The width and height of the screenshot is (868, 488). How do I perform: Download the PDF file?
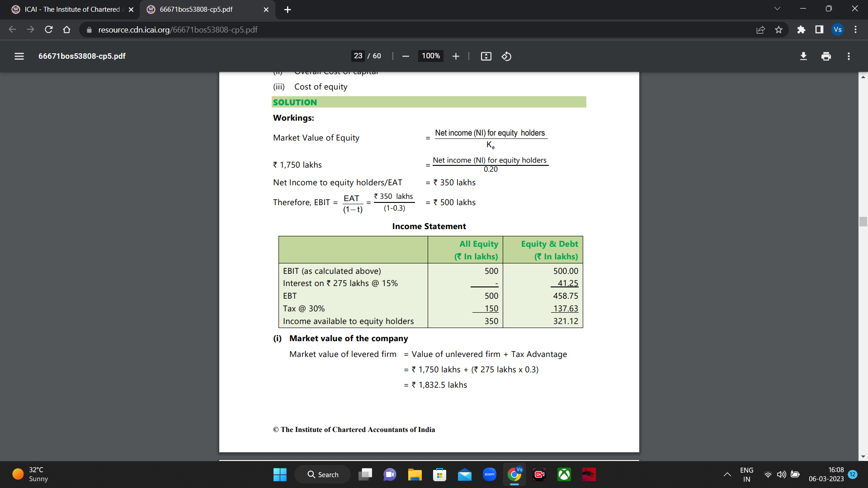coord(803,56)
